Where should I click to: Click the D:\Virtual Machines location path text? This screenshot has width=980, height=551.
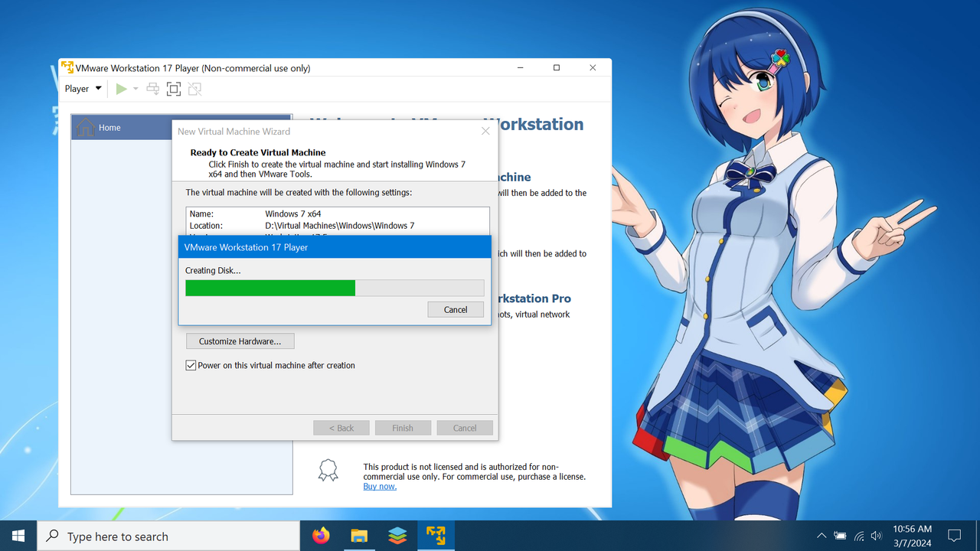pyautogui.click(x=340, y=226)
